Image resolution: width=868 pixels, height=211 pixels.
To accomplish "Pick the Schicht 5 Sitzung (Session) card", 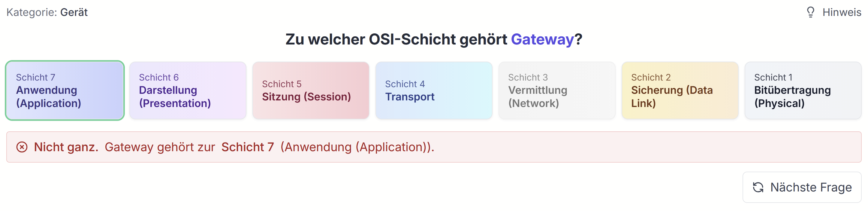I will [x=311, y=90].
